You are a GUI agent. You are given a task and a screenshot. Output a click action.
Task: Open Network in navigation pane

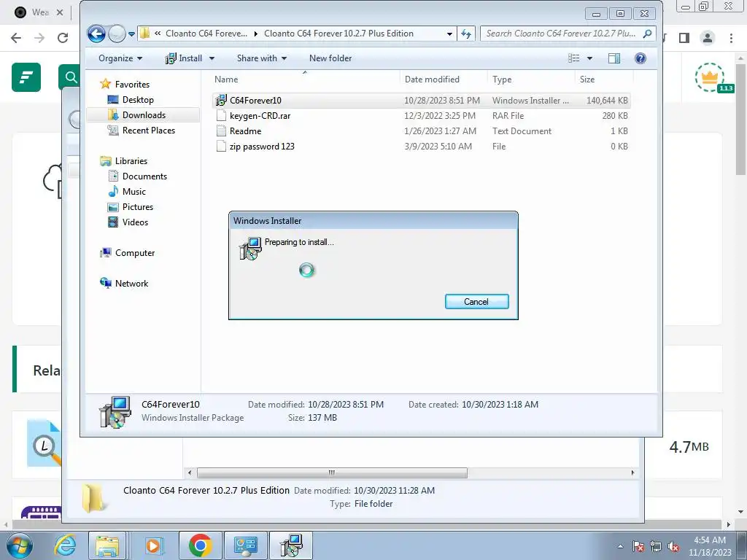point(131,284)
